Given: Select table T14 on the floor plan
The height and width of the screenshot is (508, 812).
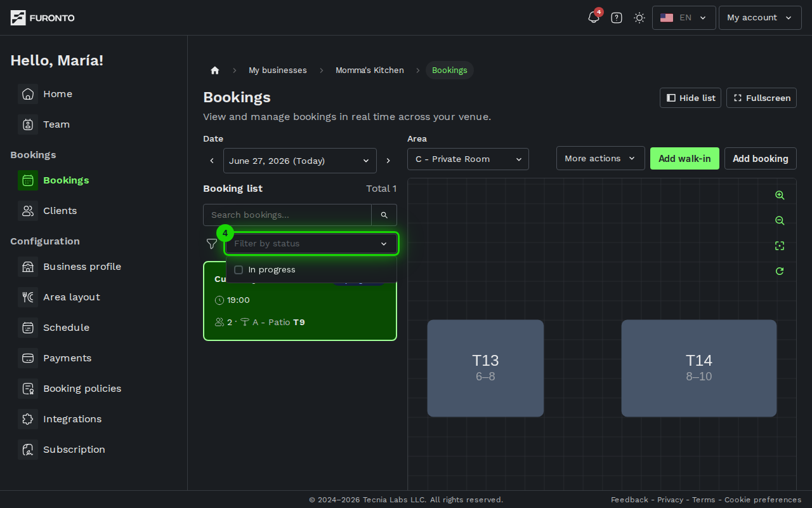Looking at the screenshot, I should (x=699, y=368).
